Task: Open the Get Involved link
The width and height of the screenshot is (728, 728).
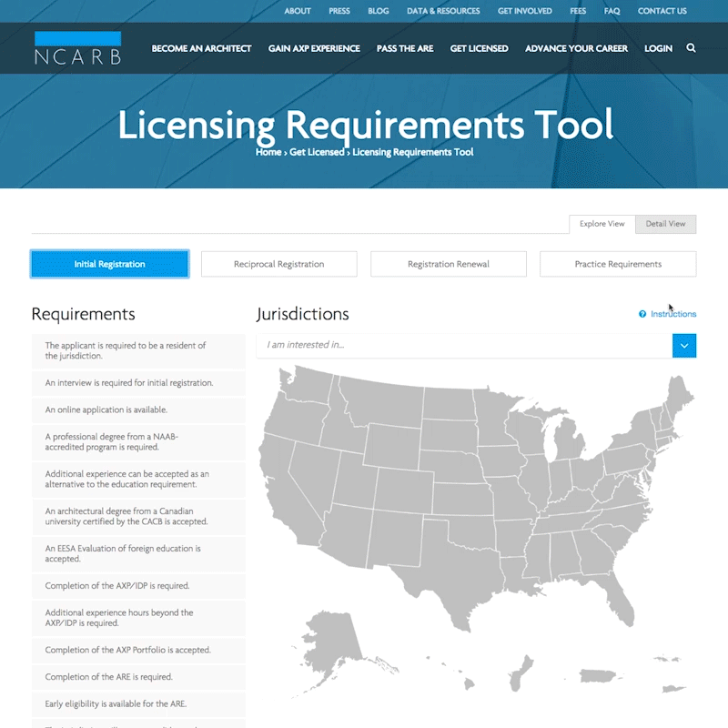Action: 525,11
